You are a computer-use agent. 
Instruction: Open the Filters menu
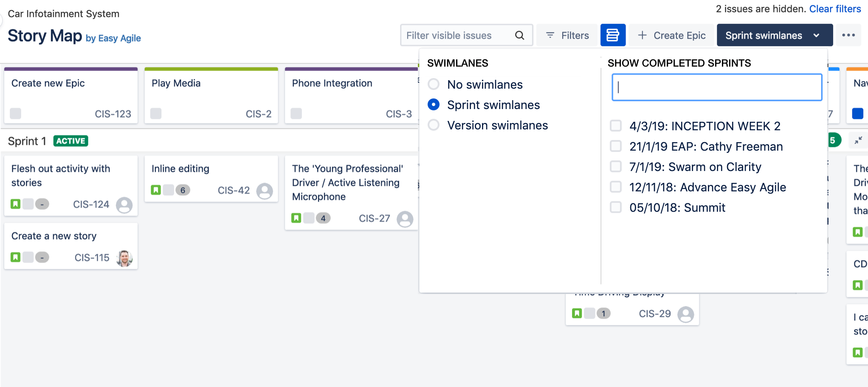coord(567,35)
